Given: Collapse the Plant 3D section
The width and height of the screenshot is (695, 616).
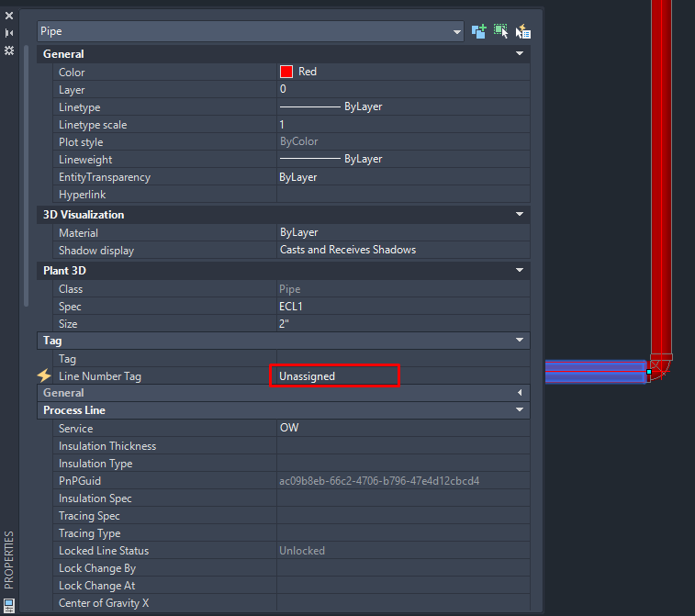Looking at the screenshot, I should click(x=520, y=270).
